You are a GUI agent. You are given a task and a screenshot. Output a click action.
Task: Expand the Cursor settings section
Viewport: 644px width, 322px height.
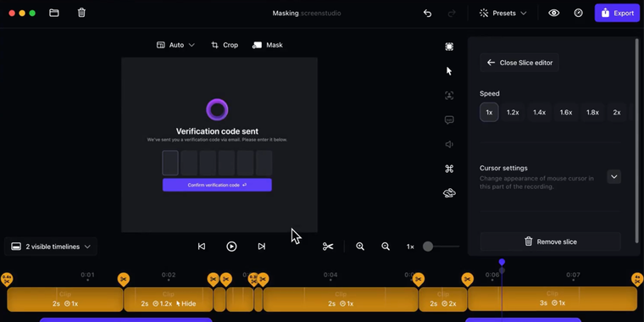point(614,176)
